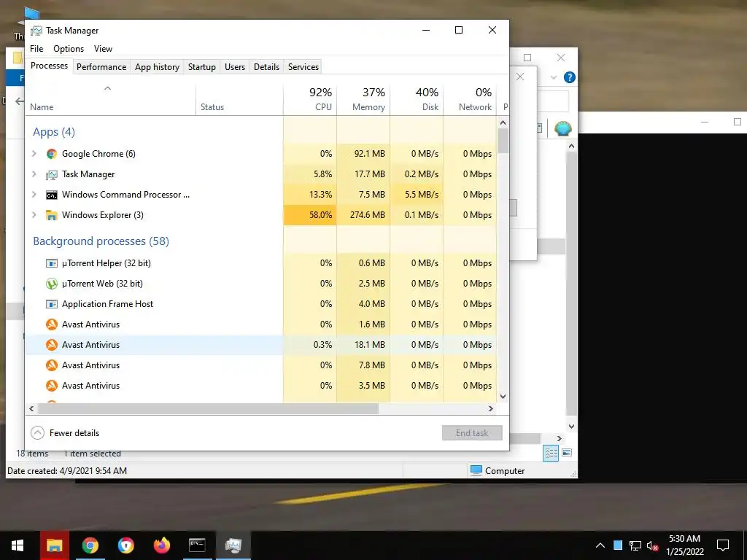
Task: Switch to the Services tab
Action: click(303, 67)
